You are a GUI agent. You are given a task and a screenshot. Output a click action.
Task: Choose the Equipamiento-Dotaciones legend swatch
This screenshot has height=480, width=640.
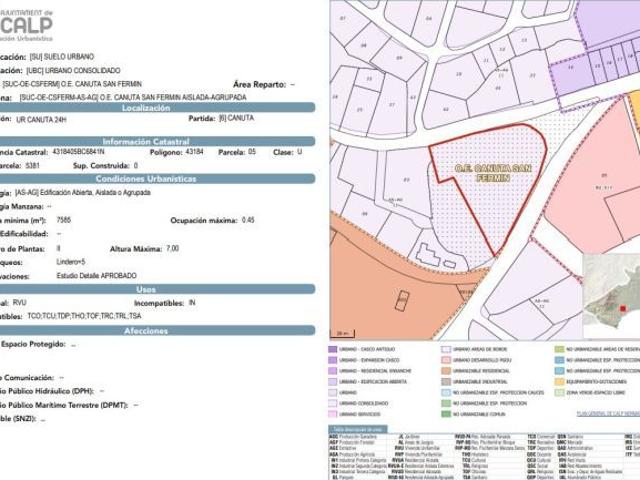(560, 381)
